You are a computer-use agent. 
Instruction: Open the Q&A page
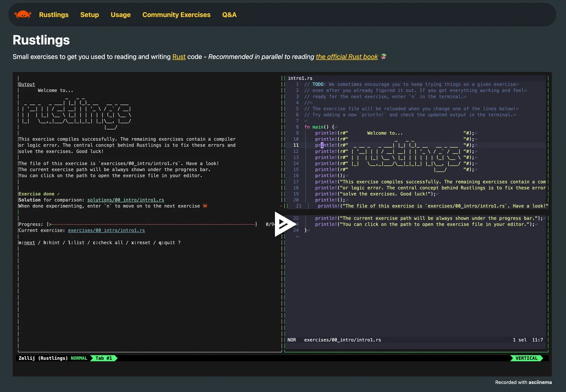229,15
